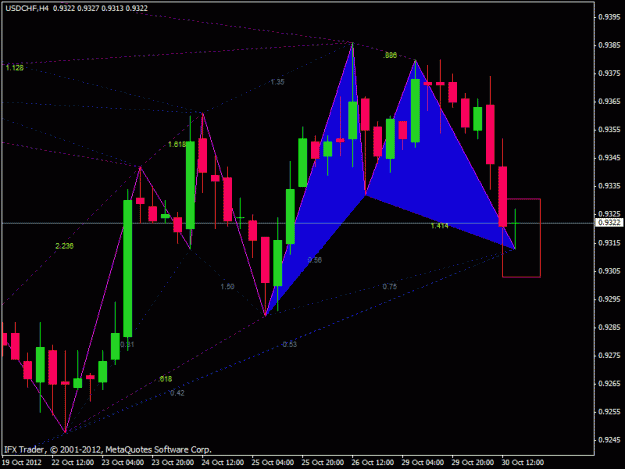Select the 1.35 ratio label
Viewport: 625px width, 469px height.
pos(277,82)
